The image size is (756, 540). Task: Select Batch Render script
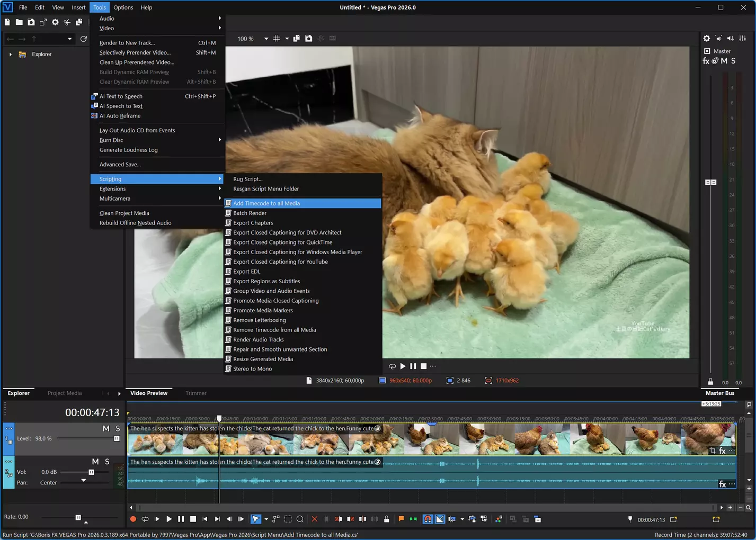303,213
